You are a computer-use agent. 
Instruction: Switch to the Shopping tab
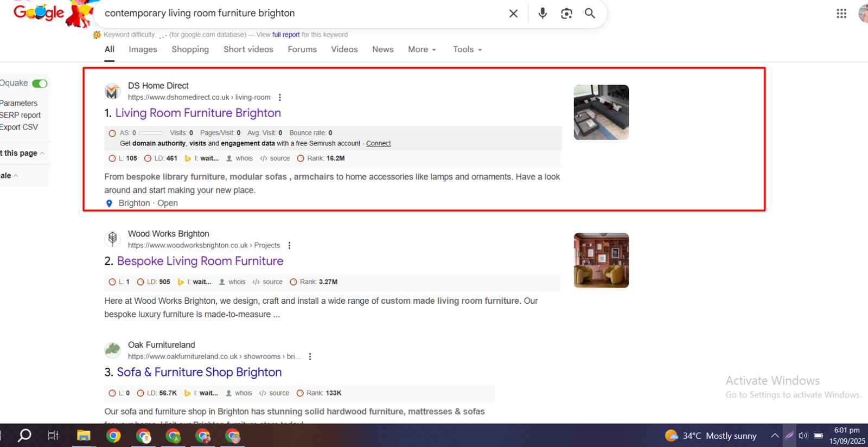pos(190,49)
